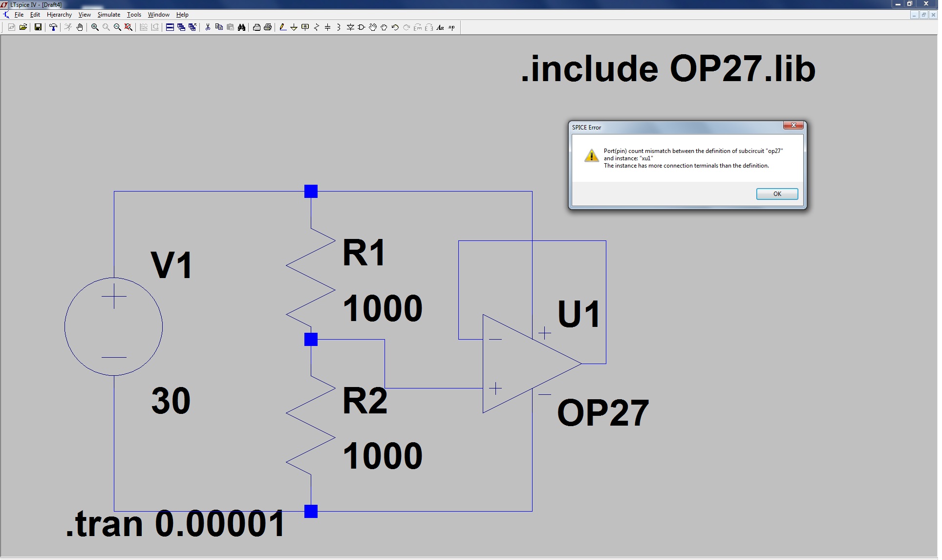This screenshot has width=942, height=560.
Task: Click the voltage value 30 text
Action: tap(171, 401)
